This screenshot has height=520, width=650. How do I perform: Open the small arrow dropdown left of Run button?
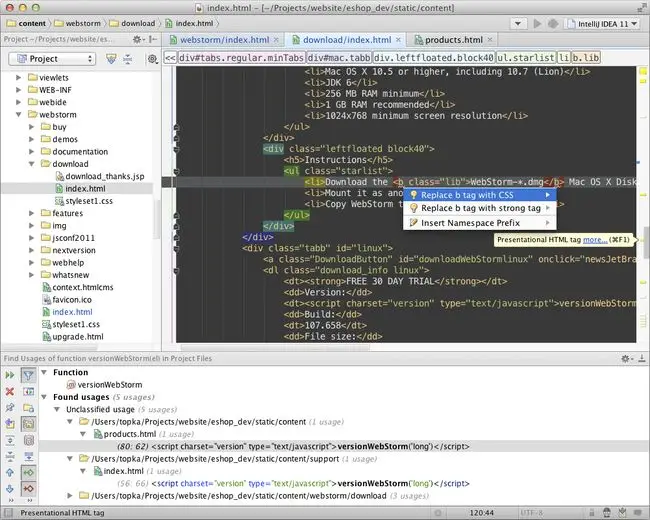coord(518,24)
